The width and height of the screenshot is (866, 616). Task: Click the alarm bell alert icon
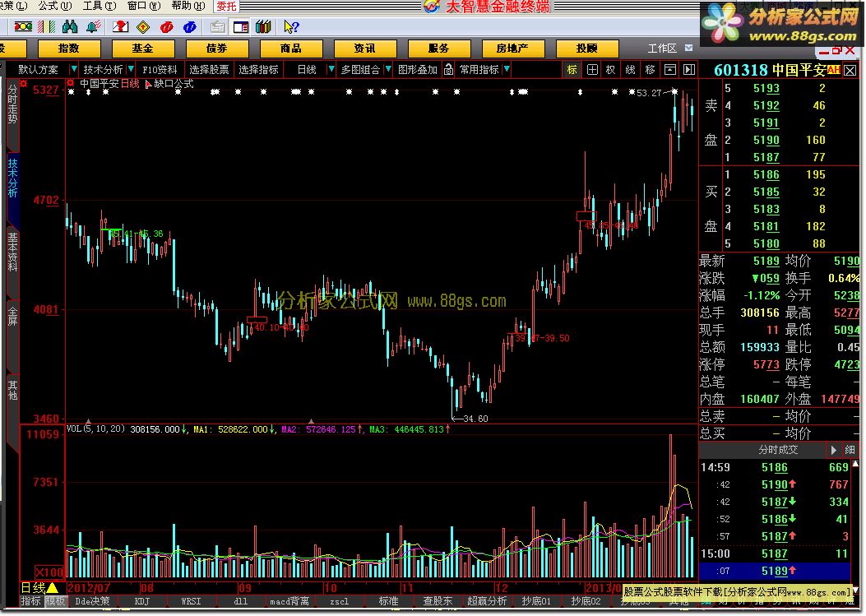pyautogui.click(x=94, y=26)
